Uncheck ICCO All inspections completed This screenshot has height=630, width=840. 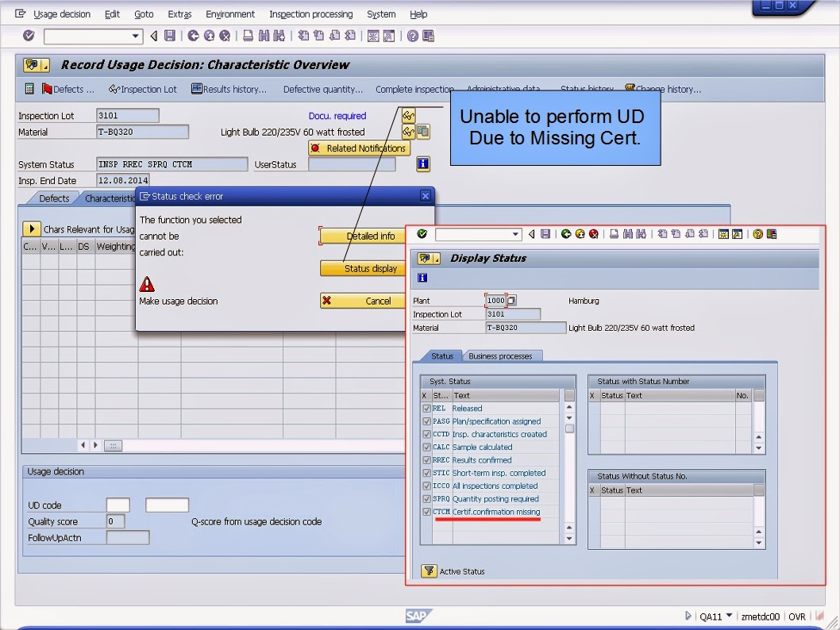click(x=426, y=486)
